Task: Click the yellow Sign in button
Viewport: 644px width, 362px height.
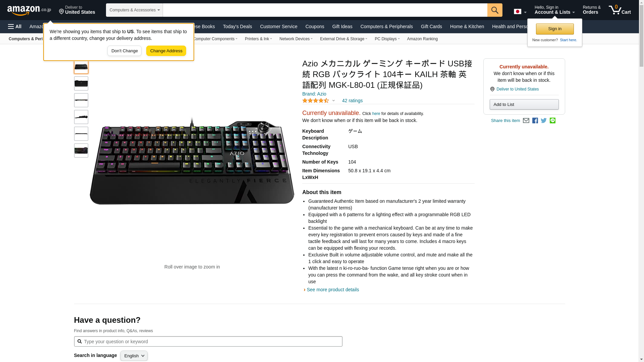Action: [x=555, y=29]
